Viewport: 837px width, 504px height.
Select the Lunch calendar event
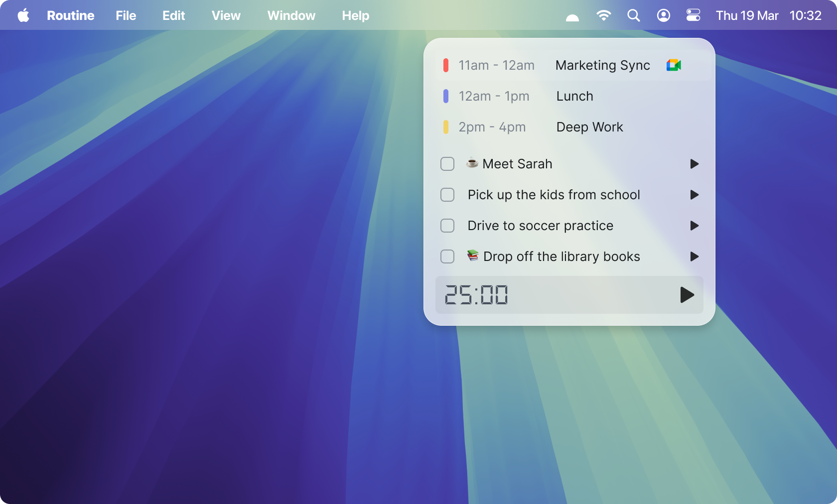tap(574, 96)
